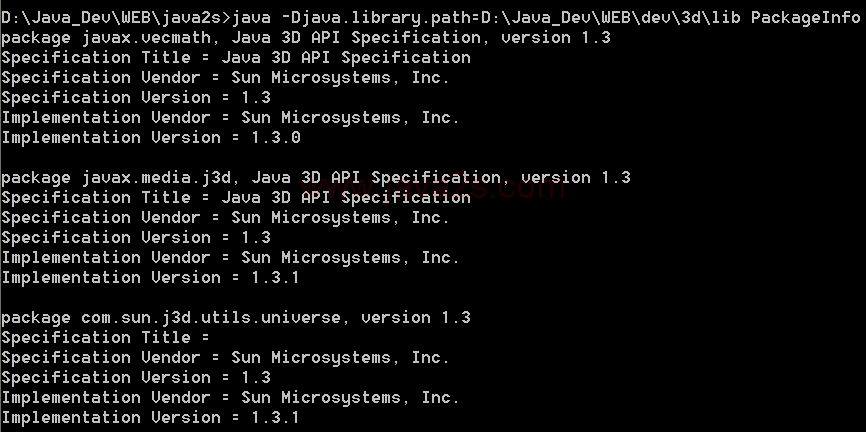Image resolution: width=866 pixels, height=432 pixels.
Task: Click 'Implementation Vendor' line under javax.media.j3d
Action: tap(230, 257)
